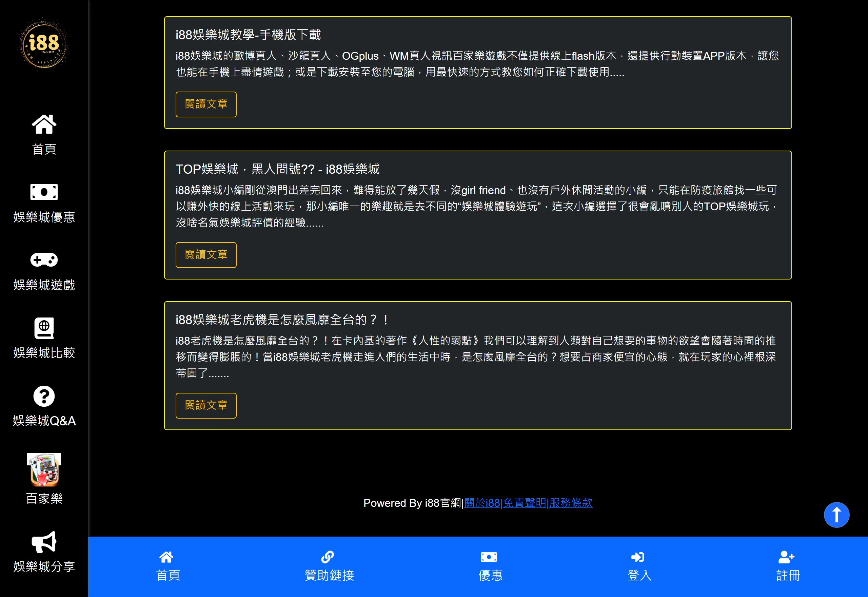
Task: Select the 娛樂城遊戲 gamepad icon
Action: [x=44, y=259]
